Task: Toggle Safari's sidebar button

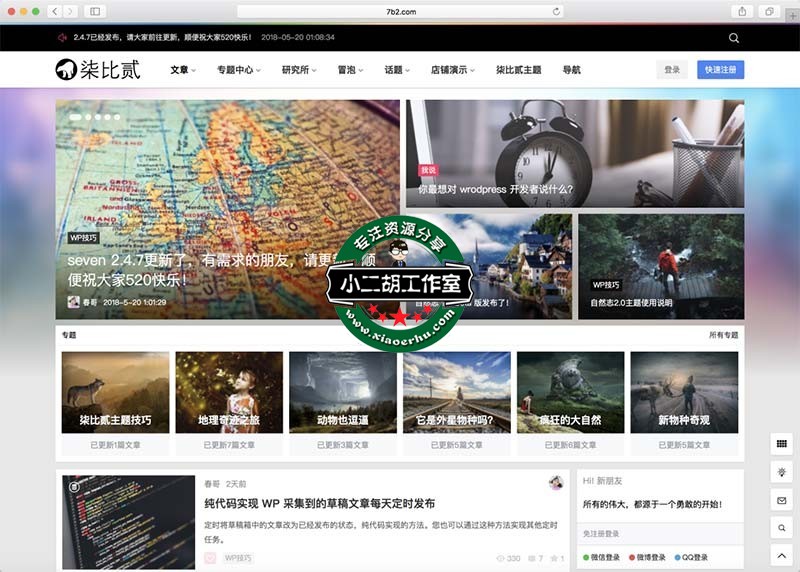Action: point(95,11)
